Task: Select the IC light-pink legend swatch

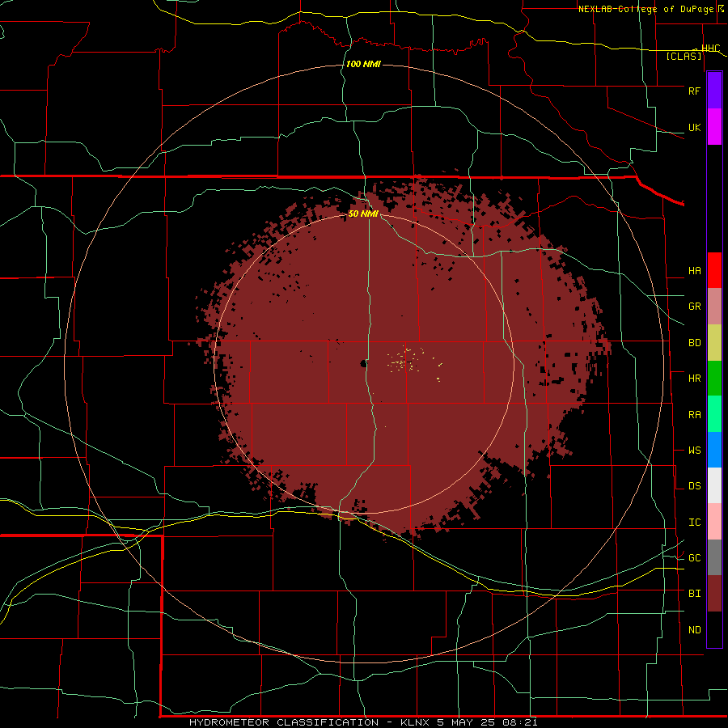Action: coord(714,522)
